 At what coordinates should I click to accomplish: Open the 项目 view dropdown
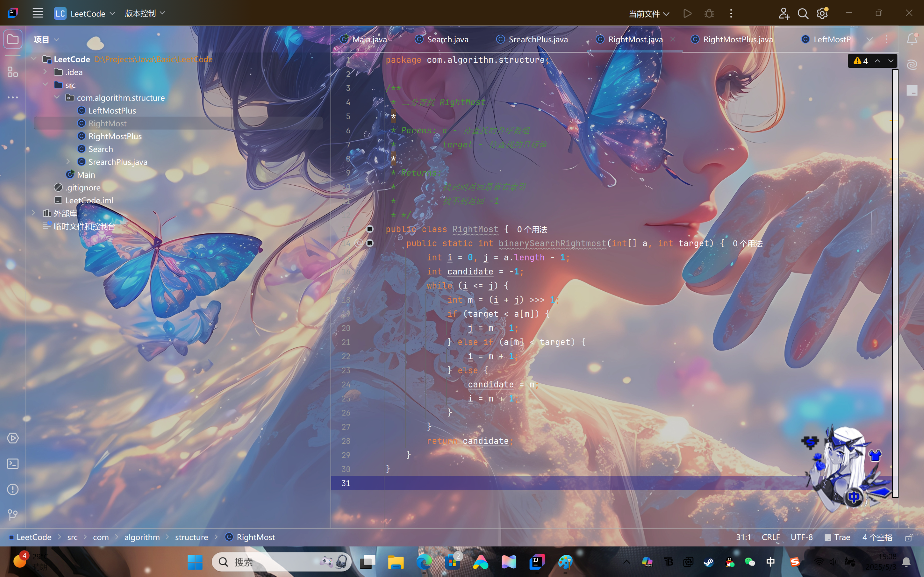point(46,39)
